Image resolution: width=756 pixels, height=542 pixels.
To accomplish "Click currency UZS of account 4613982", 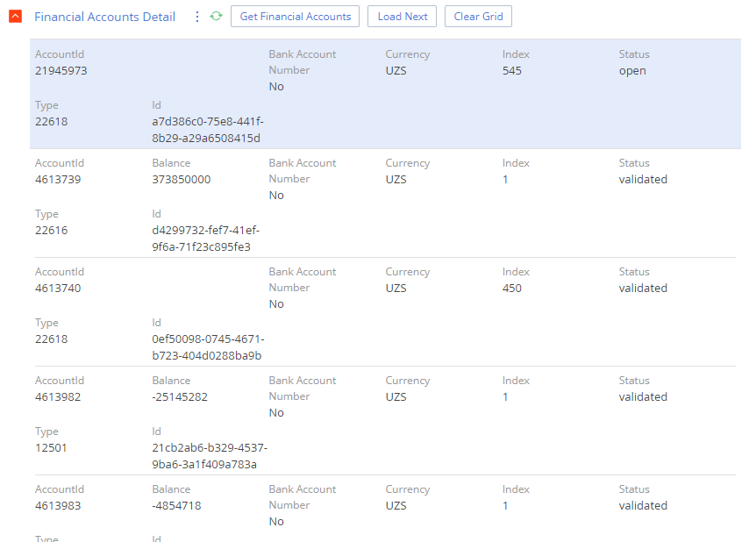I will click(396, 397).
